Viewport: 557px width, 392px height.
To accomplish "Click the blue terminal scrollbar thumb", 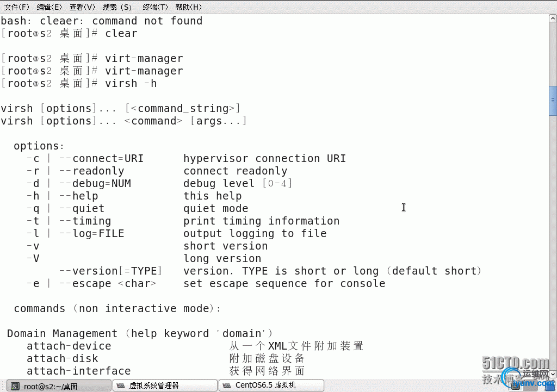I will click(x=553, y=101).
